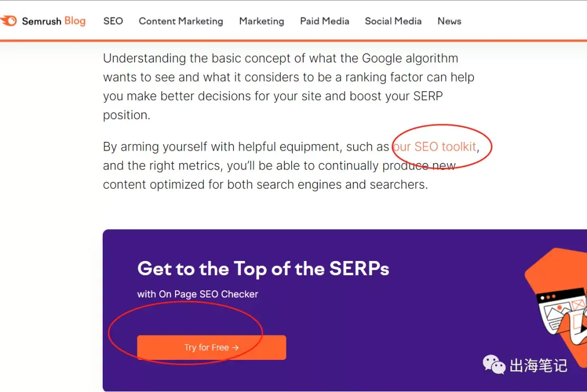Screen dimensions: 587x392
Task: Open the Blog home label
Action: click(x=75, y=21)
